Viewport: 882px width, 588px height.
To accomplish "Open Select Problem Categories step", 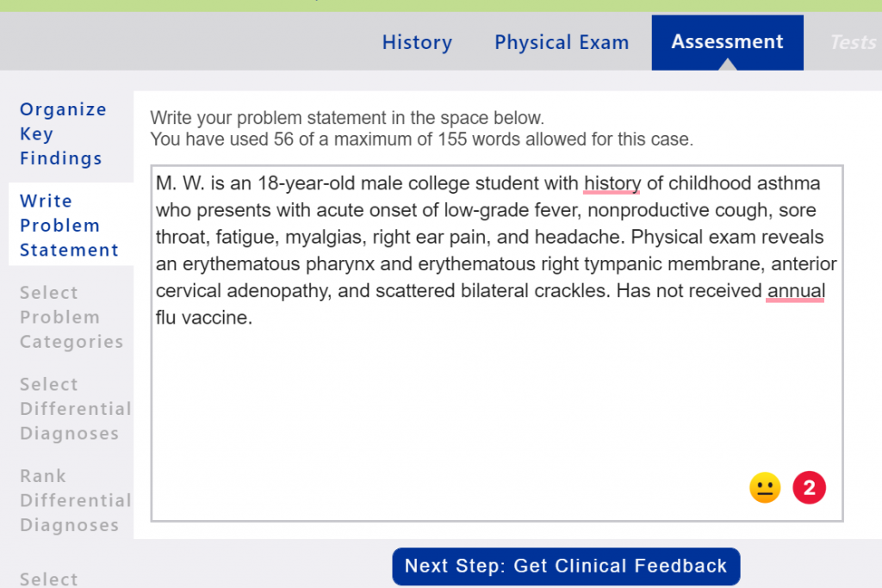I will coord(71,317).
